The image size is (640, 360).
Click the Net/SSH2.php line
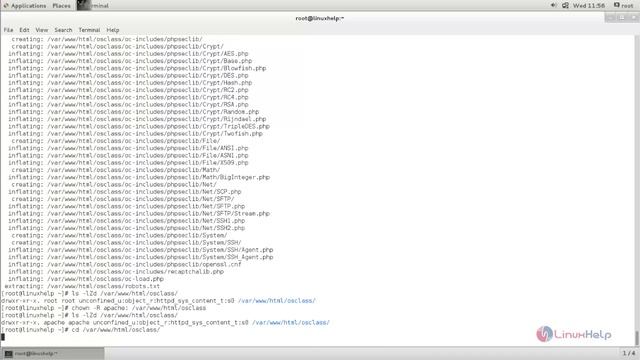tap(126, 228)
